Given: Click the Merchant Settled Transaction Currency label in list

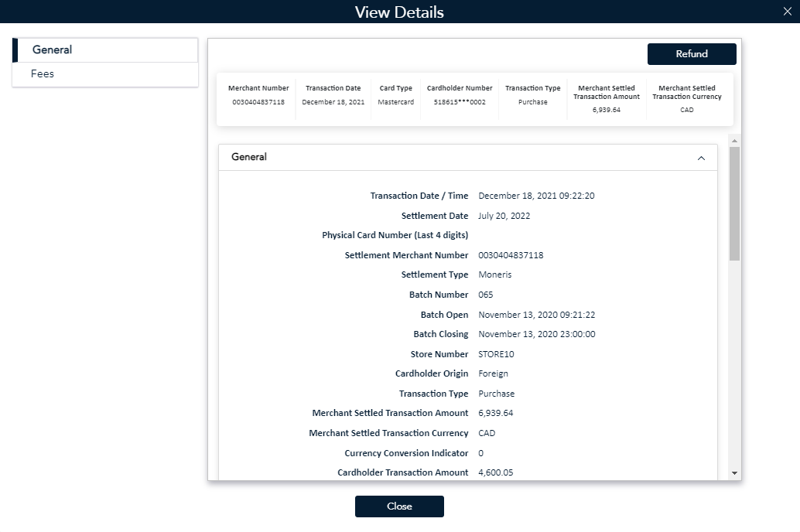Looking at the screenshot, I should [x=388, y=433].
